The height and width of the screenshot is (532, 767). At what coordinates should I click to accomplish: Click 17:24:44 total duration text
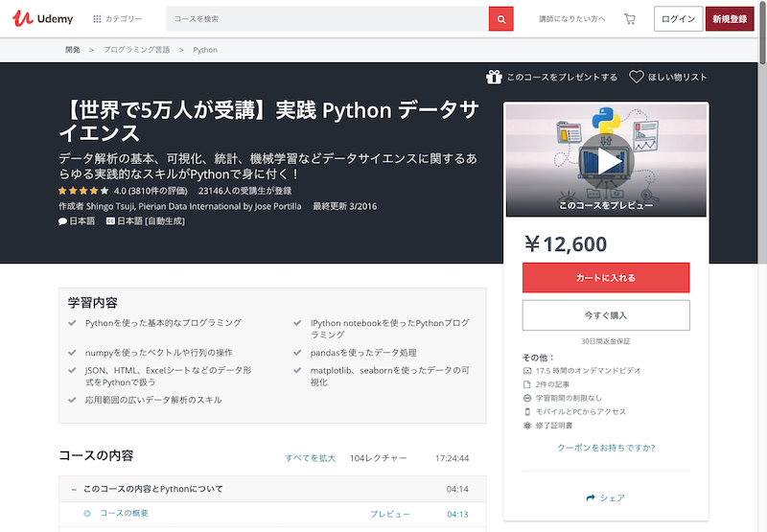[x=452, y=458]
